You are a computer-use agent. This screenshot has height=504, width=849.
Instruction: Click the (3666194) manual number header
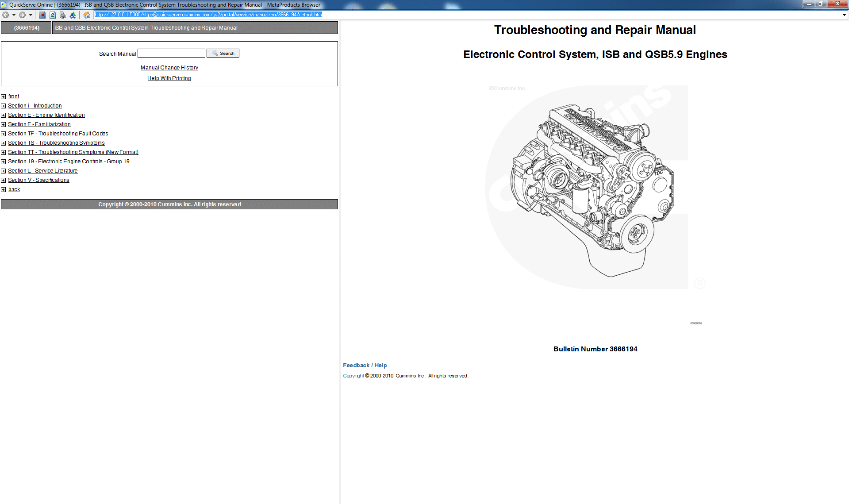pyautogui.click(x=27, y=28)
